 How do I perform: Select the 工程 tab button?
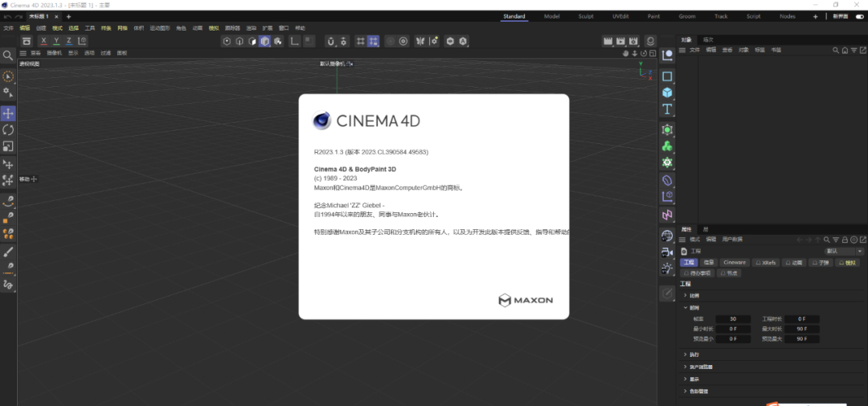(x=689, y=263)
